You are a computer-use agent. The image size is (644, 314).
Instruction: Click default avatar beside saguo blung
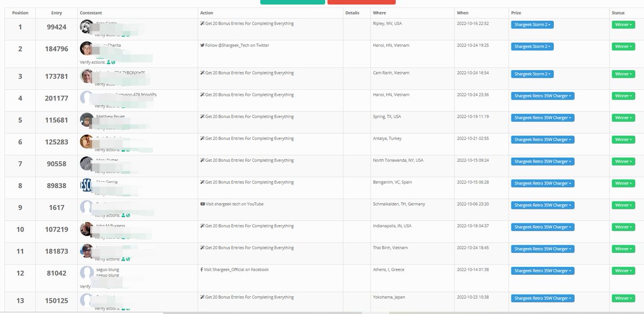[86, 273]
